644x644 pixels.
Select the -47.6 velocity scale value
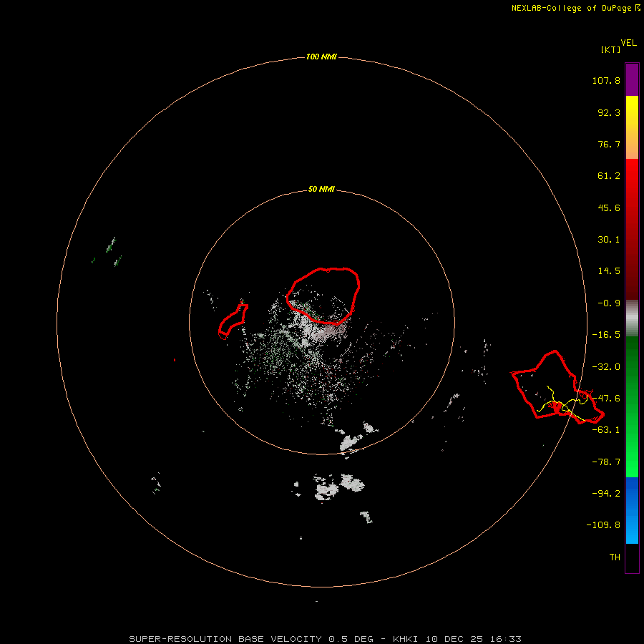point(606,399)
